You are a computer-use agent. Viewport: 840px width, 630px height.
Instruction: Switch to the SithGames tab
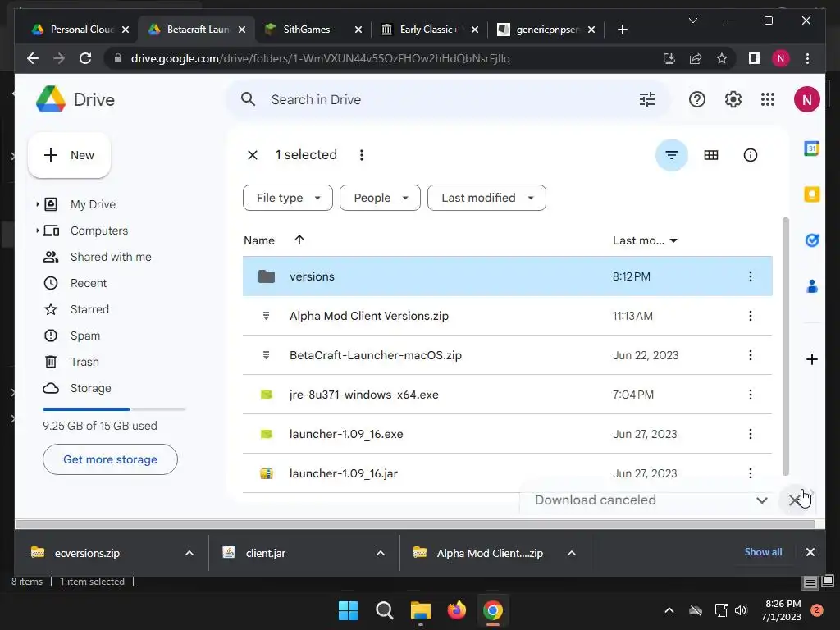(314, 30)
